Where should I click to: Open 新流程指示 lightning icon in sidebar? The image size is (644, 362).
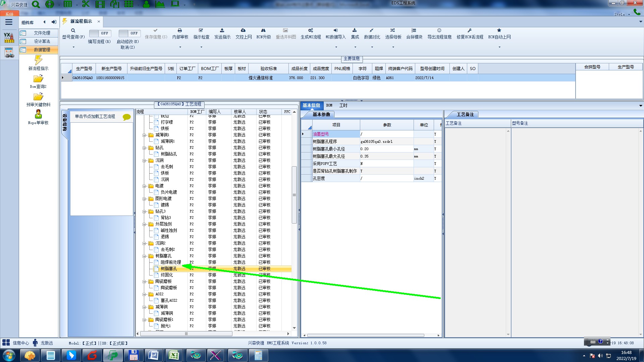click(38, 60)
